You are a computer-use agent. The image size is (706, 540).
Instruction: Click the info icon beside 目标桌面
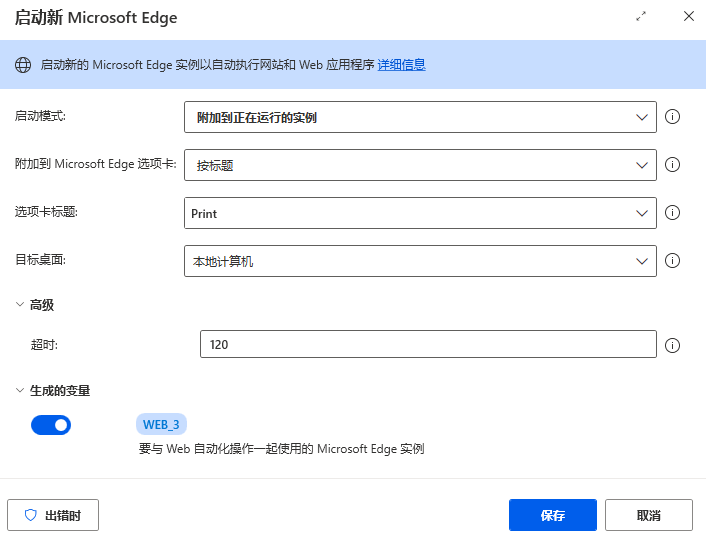(x=672, y=260)
